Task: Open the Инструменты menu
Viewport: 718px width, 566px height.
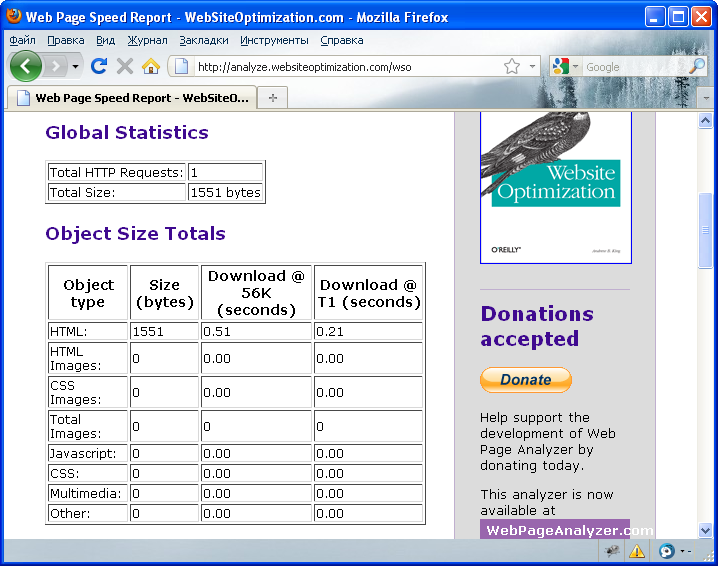Action: pyautogui.click(x=274, y=40)
